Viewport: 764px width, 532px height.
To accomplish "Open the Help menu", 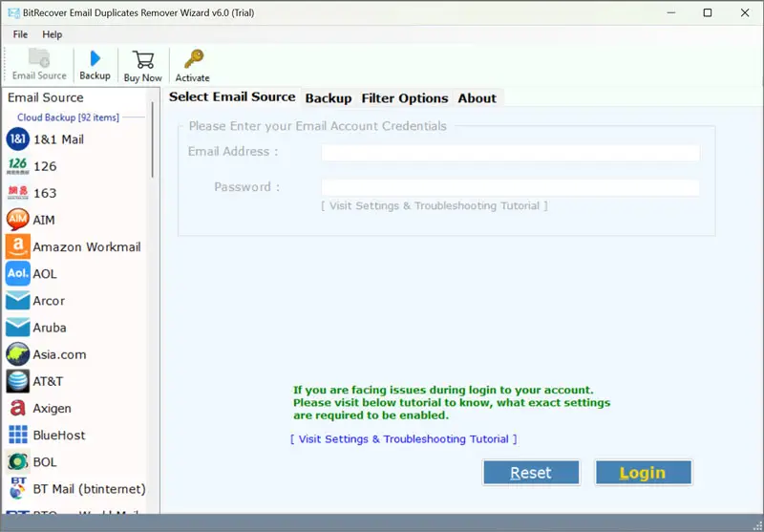I will click(53, 34).
